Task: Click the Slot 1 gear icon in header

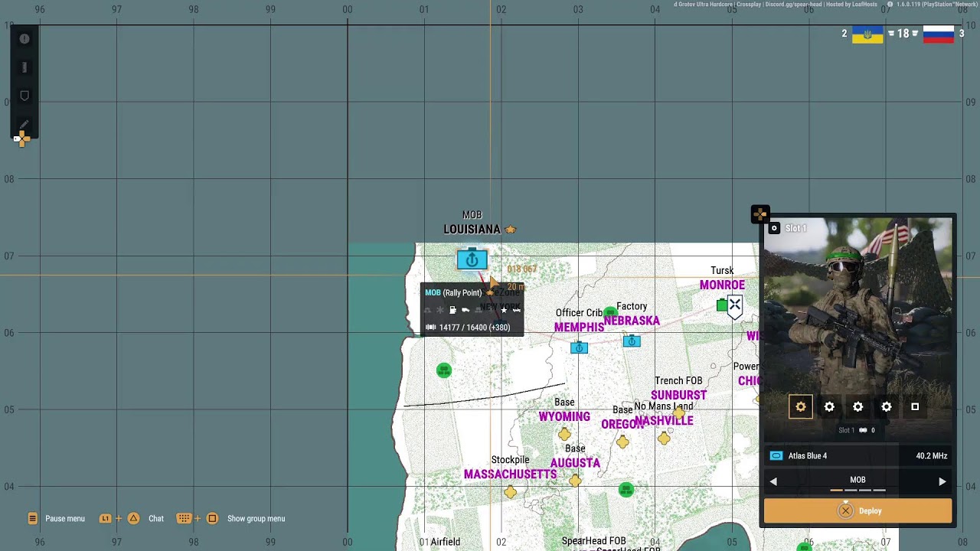Action: click(774, 228)
